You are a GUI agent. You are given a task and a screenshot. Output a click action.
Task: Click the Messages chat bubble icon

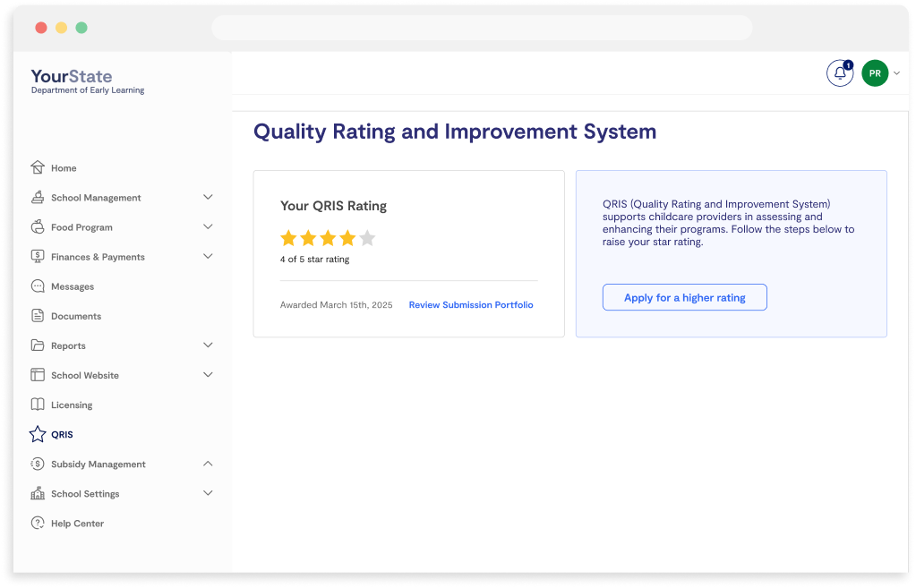[38, 286]
